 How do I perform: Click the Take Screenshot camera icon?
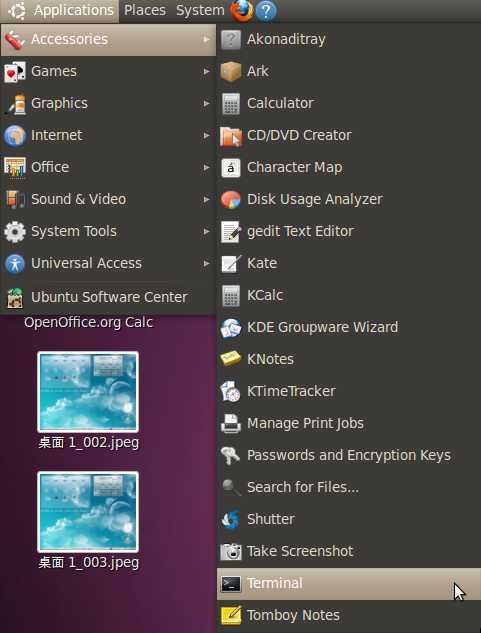[231, 551]
